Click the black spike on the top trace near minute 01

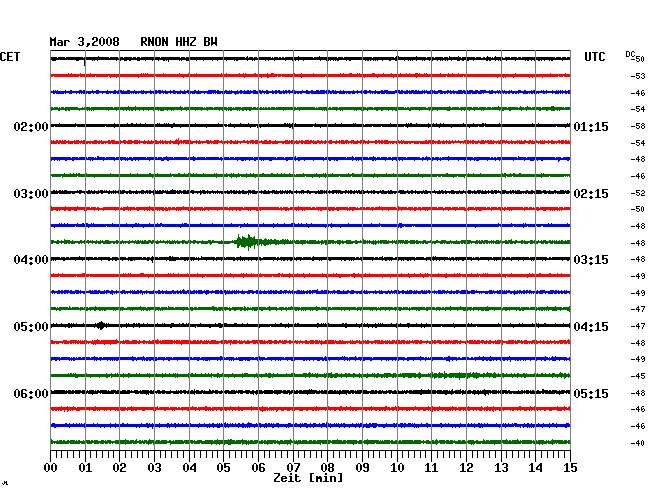click(85, 62)
